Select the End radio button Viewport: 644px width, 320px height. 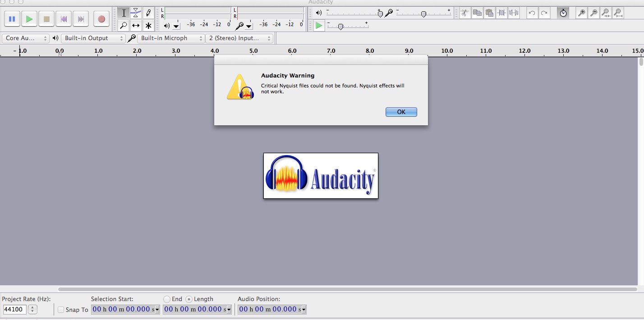click(167, 299)
